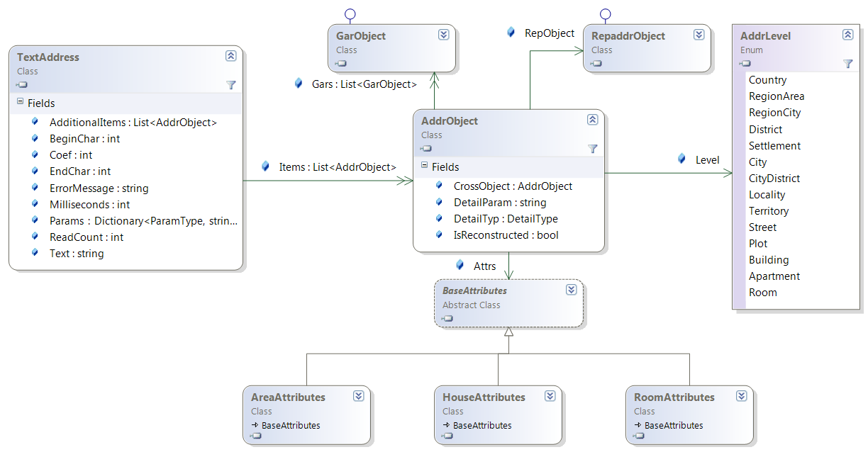Collapse the Fields section in TextAddress
Image resolution: width=868 pixels, height=452 pixels.
point(20,103)
